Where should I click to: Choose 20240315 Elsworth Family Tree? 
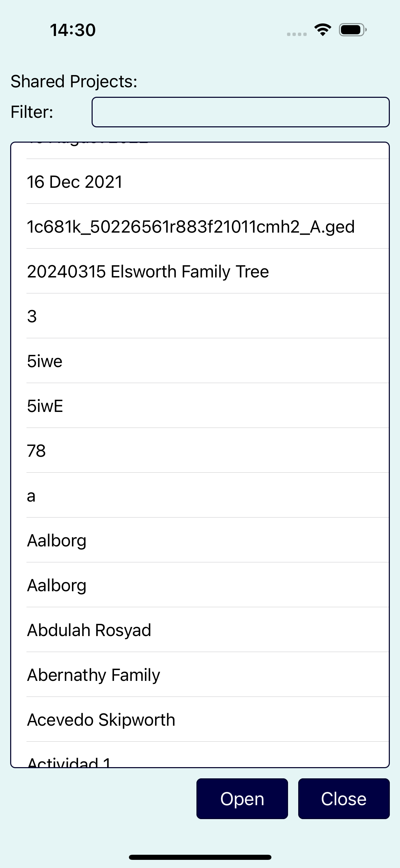208,271
